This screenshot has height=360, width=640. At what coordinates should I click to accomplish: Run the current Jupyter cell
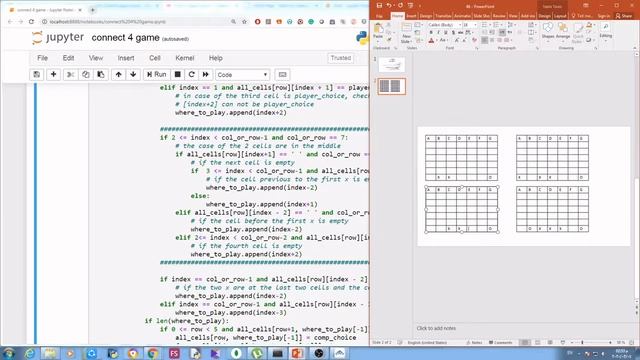coord(156,75)
